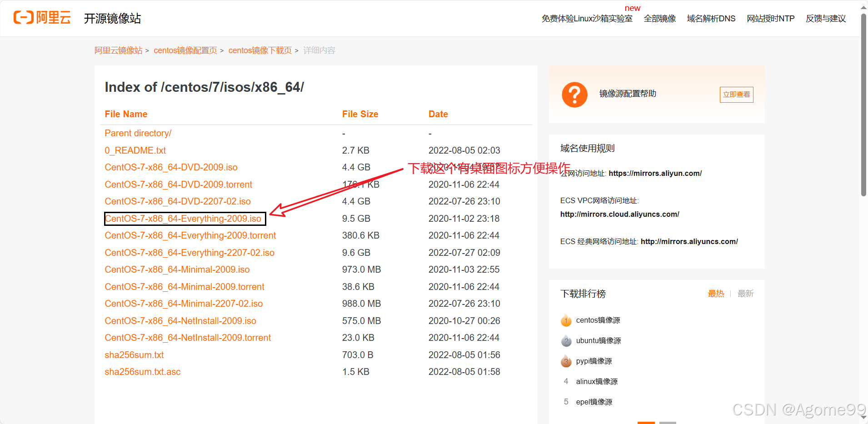Open the 域名解析DNS navigation entry
The image size is (868, 424).
(711, 19)
